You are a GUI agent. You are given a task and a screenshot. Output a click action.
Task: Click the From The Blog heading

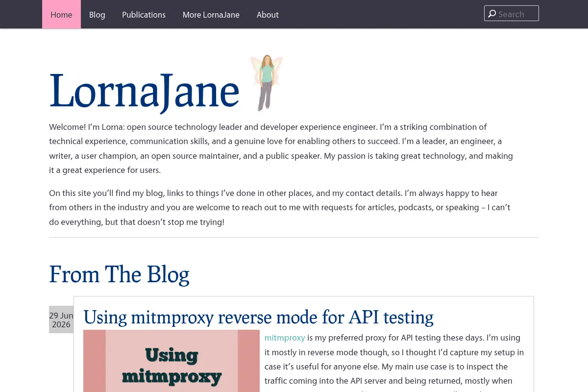(x=119, y=274)
